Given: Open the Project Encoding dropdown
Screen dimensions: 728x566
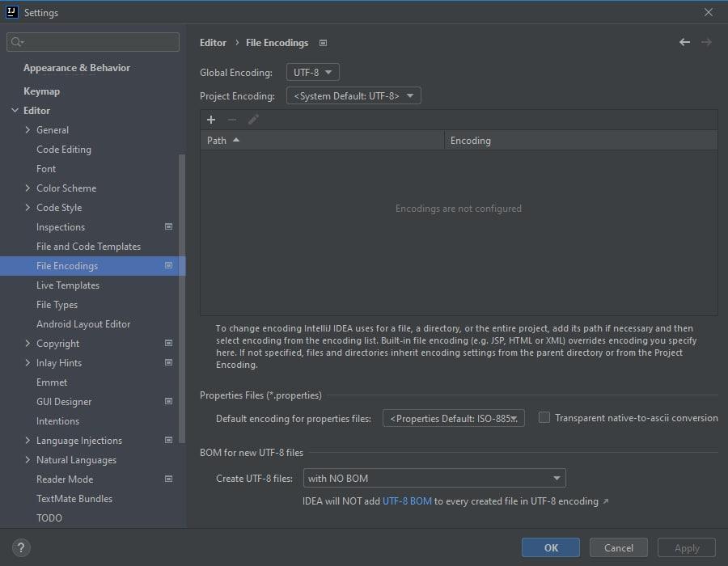Looking at the screenshot, I should pos(353,96).
